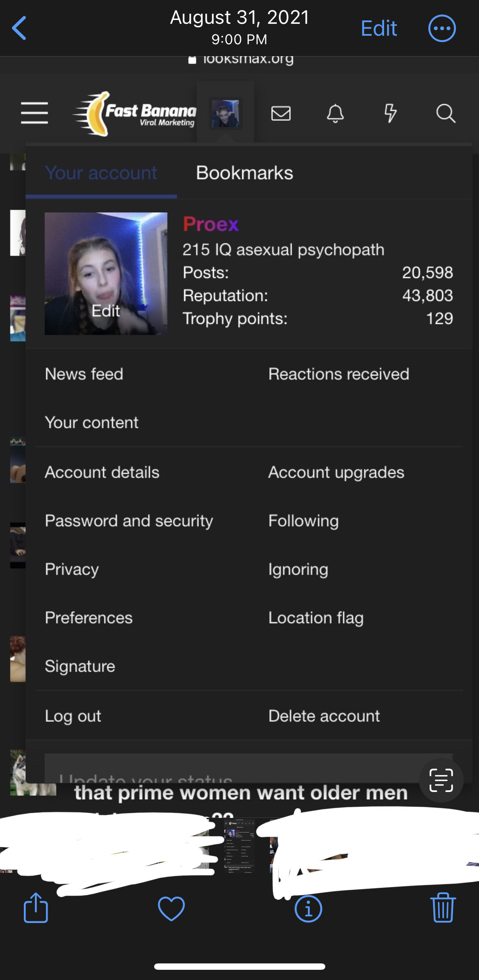Image resolution: width=479 pixels, height=980 pixels.
Task: Show photo info with the i icon
Action: click(308, 909)
